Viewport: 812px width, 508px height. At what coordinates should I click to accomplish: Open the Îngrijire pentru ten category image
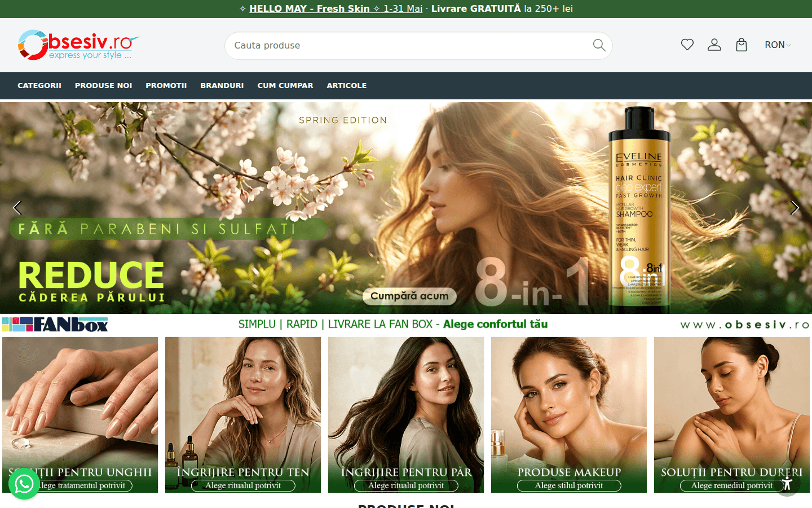[243, 415]
